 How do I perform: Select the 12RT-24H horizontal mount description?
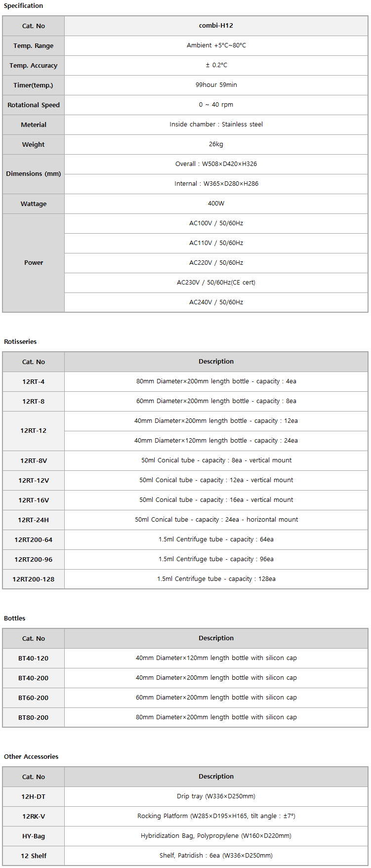point(216,520)
